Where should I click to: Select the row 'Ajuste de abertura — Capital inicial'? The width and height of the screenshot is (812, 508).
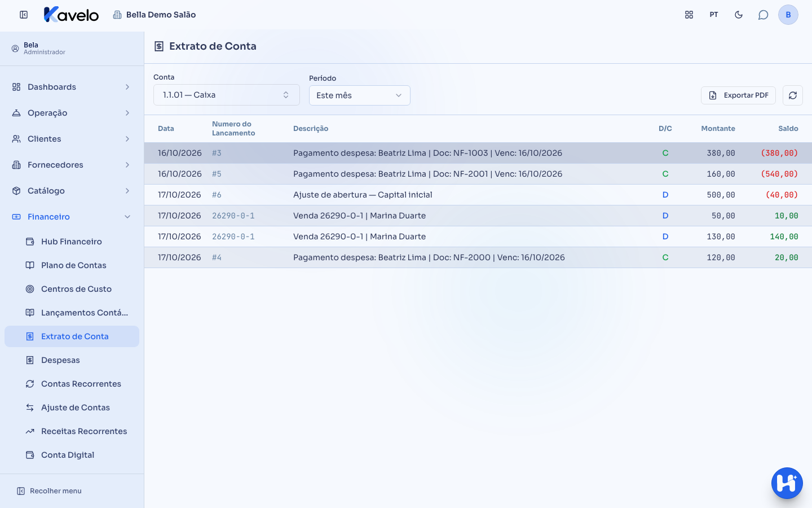478,195
